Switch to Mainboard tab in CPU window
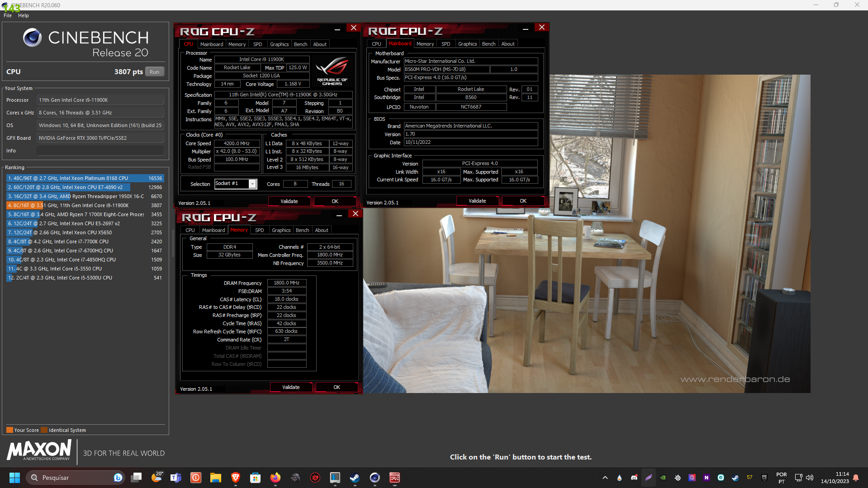Viewport: 868px width, 488px height. tap(212, 44)
